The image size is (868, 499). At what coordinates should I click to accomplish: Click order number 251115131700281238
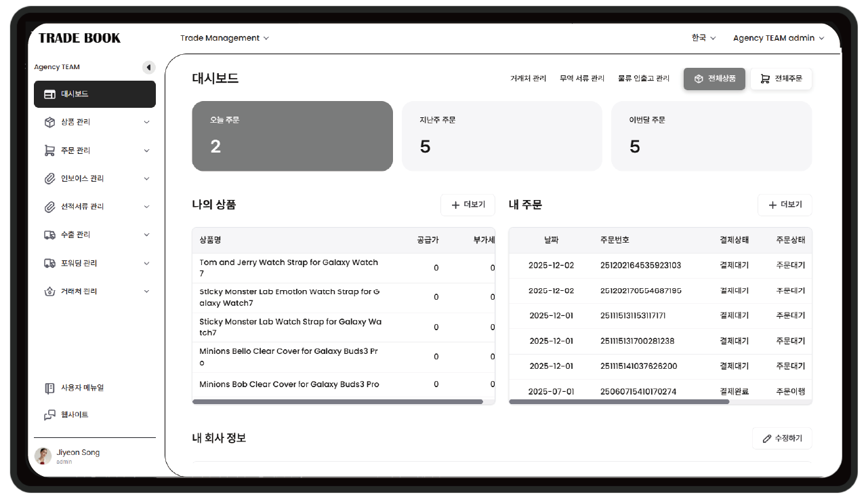pyautogui.click(x=638, y=341)
